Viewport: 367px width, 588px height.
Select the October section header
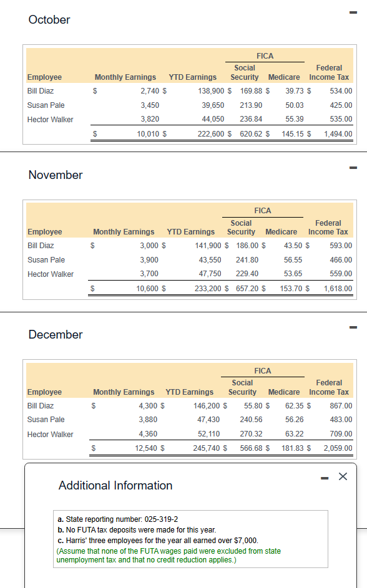point(49,19)
